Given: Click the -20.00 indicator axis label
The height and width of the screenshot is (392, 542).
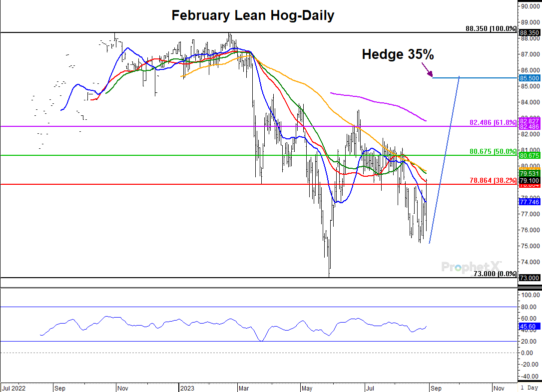Looking at the screenshot, I should (x=529, y=365).
